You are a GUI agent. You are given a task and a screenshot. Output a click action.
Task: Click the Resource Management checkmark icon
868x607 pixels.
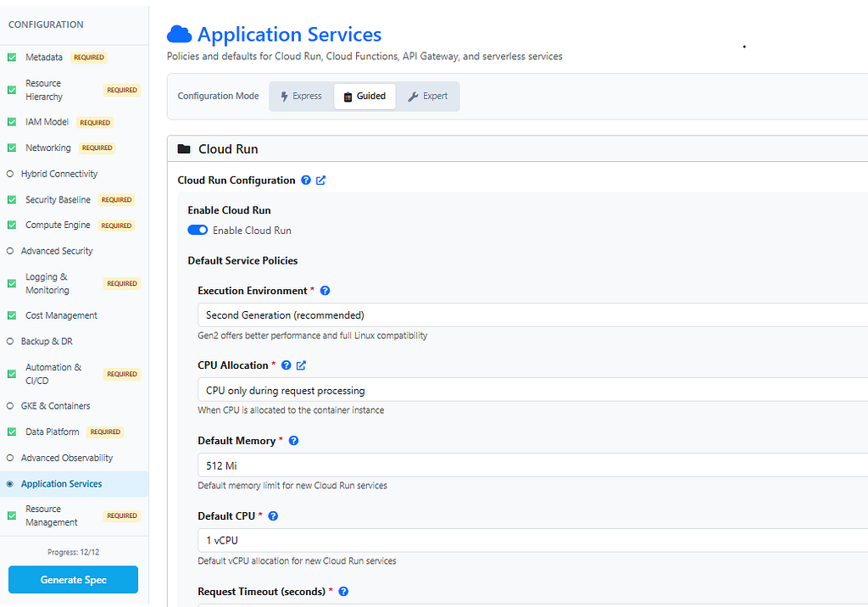pos(12,515)
